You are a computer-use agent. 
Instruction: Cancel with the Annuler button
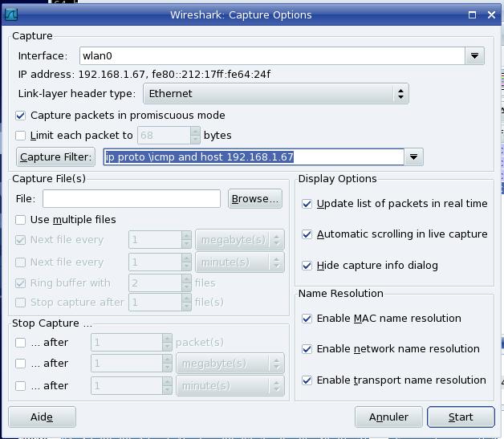click(x=388, y=417)
